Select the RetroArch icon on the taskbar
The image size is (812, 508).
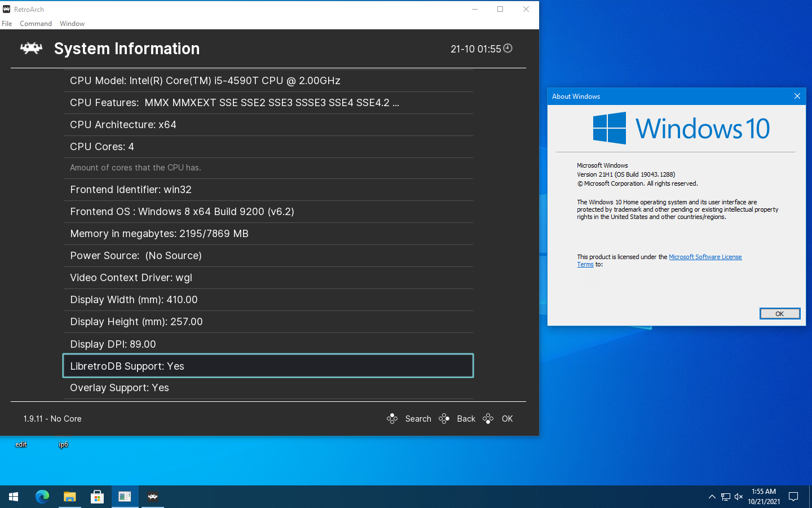152,497
